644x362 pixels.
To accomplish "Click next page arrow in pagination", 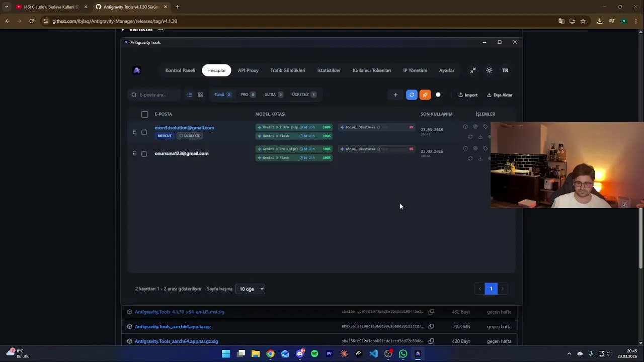I will tap(503, 289).
